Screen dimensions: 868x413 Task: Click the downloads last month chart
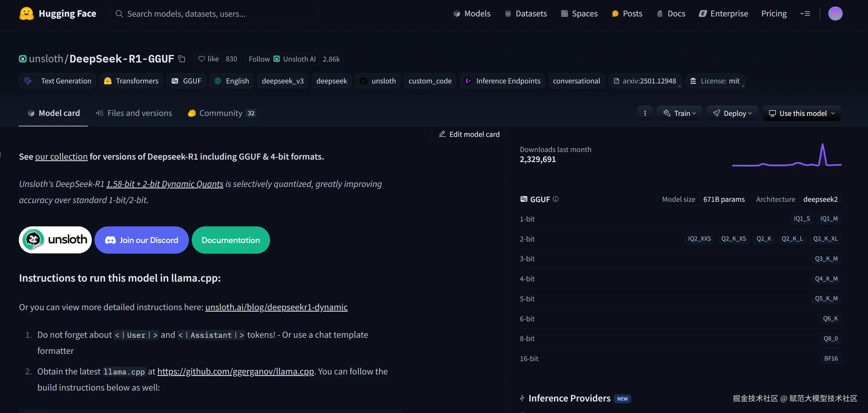point(787,156)
